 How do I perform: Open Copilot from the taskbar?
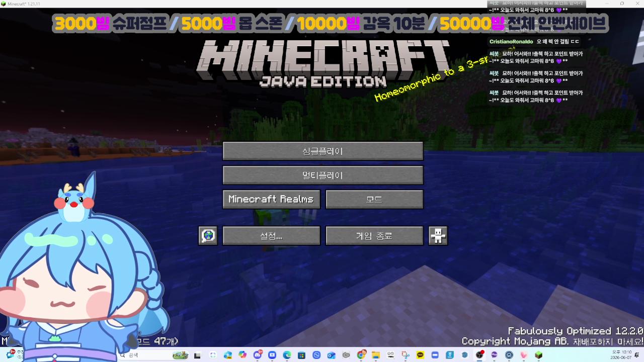[x=242, y=355]
